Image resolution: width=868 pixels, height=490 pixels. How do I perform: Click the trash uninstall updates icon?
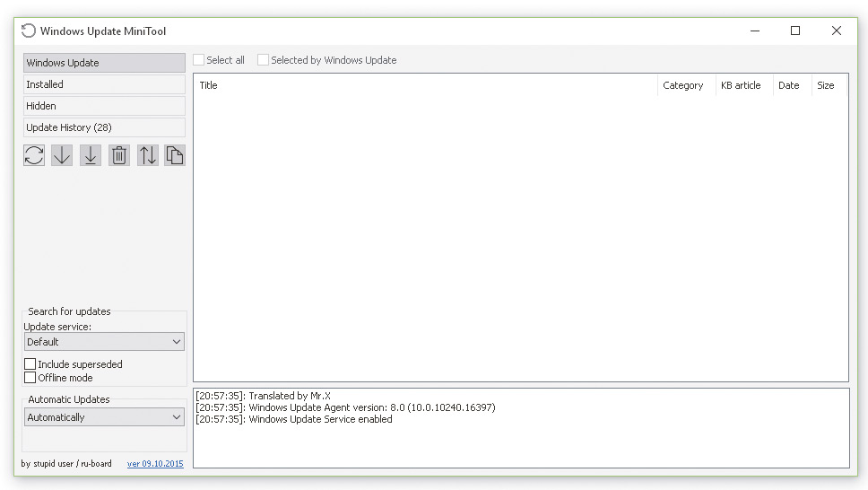[119, 155]
